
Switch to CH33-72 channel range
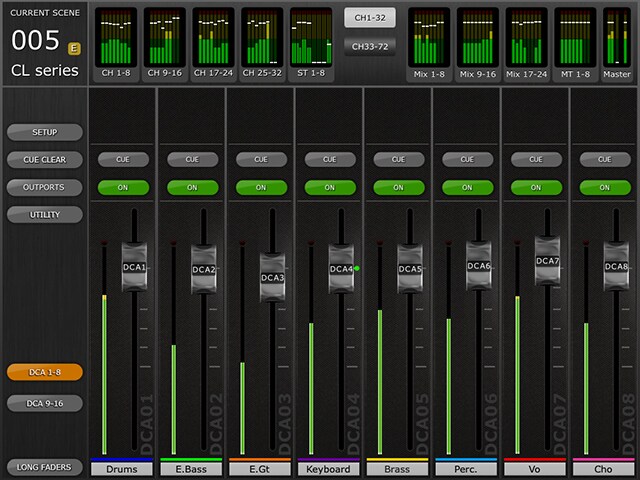(x=369, y=45)
